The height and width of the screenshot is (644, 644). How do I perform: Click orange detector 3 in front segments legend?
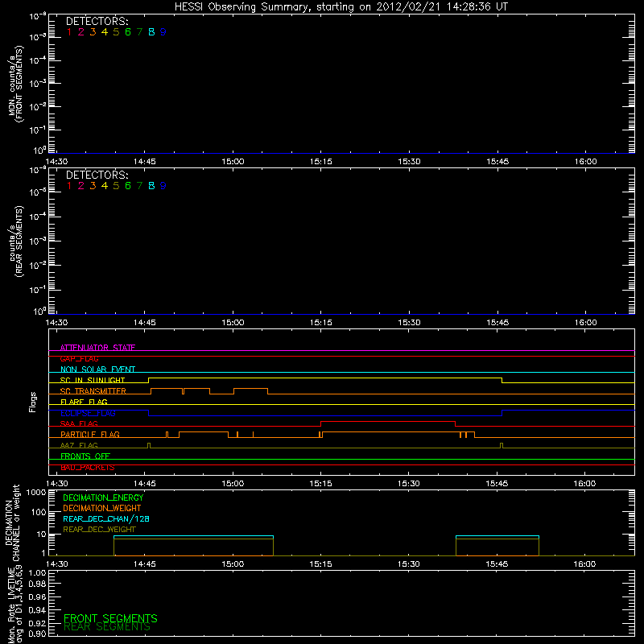(93, 32)
